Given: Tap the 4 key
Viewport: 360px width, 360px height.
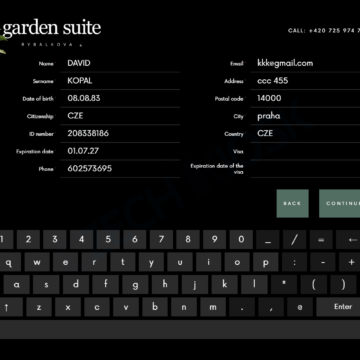Looking at the screenshot, I should pyautogui.click(x=81, y=240).
